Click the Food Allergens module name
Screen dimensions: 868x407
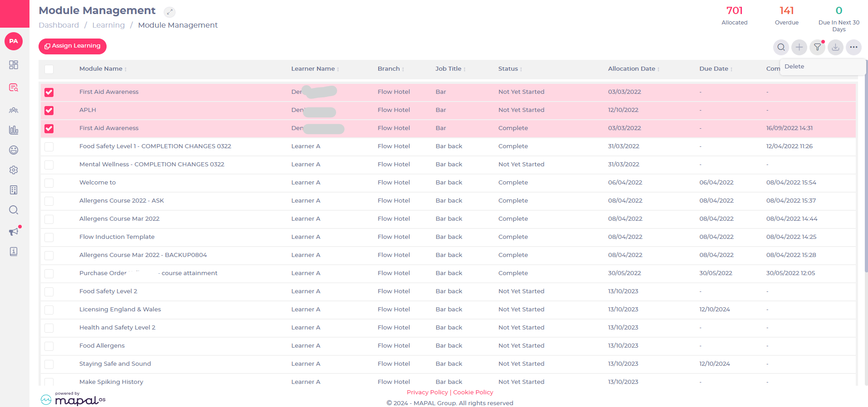tap(102, 346)
